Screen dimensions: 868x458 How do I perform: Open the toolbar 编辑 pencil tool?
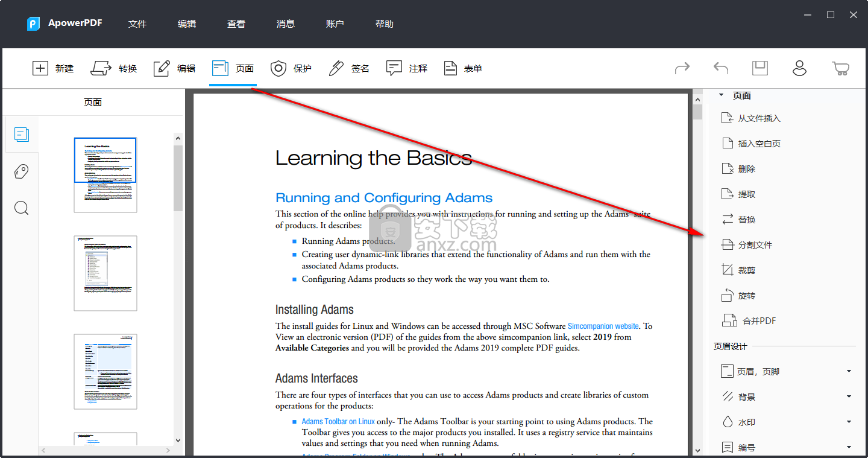coord(174,68)
